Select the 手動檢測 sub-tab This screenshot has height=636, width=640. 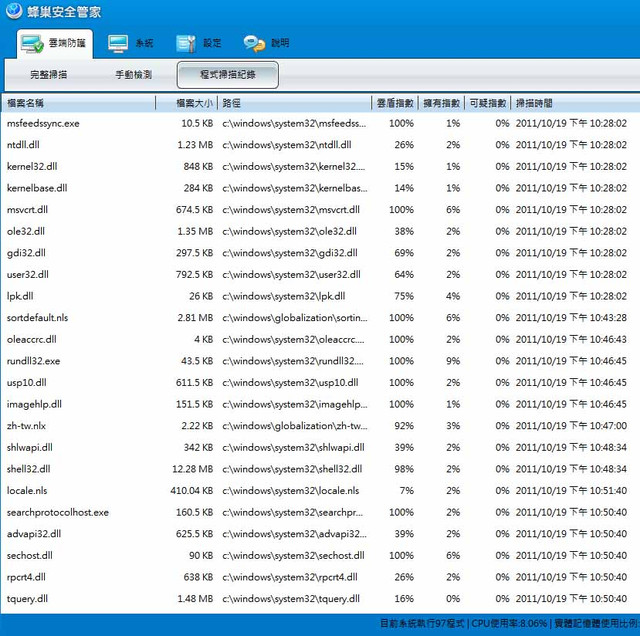click(134, 75)
